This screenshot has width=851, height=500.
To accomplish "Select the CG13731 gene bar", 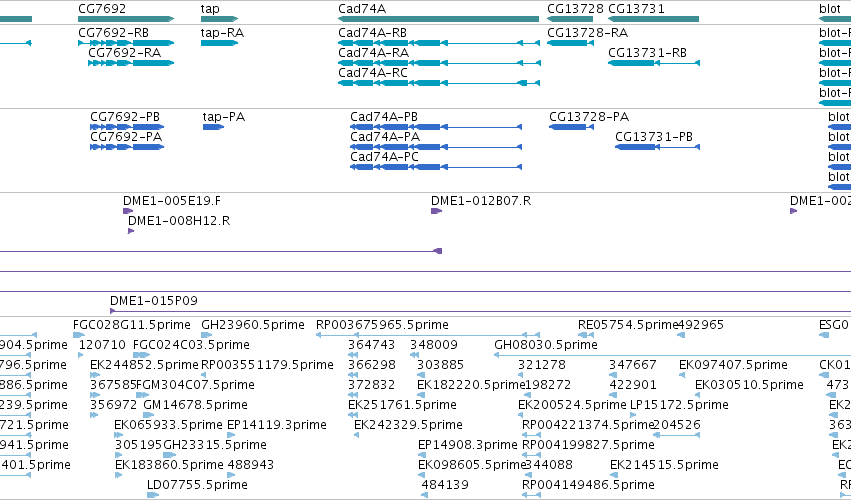I will click(653, 19).
